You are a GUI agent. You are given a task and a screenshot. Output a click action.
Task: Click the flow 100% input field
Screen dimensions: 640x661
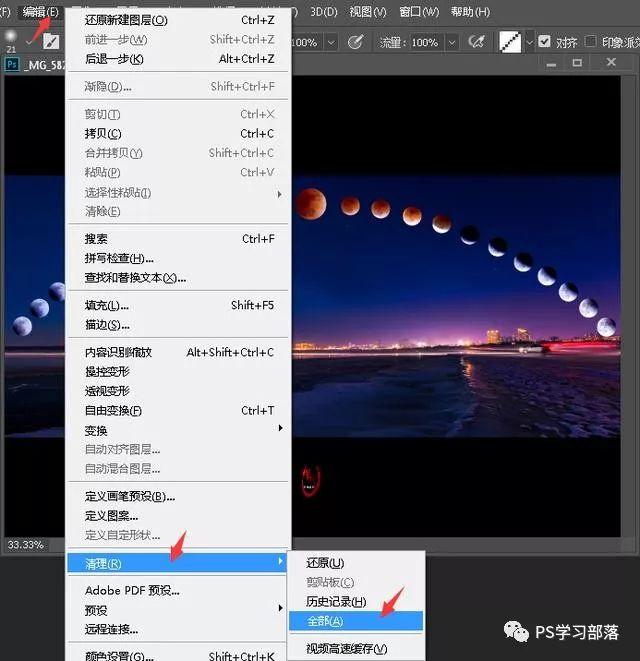click(427, 43)
